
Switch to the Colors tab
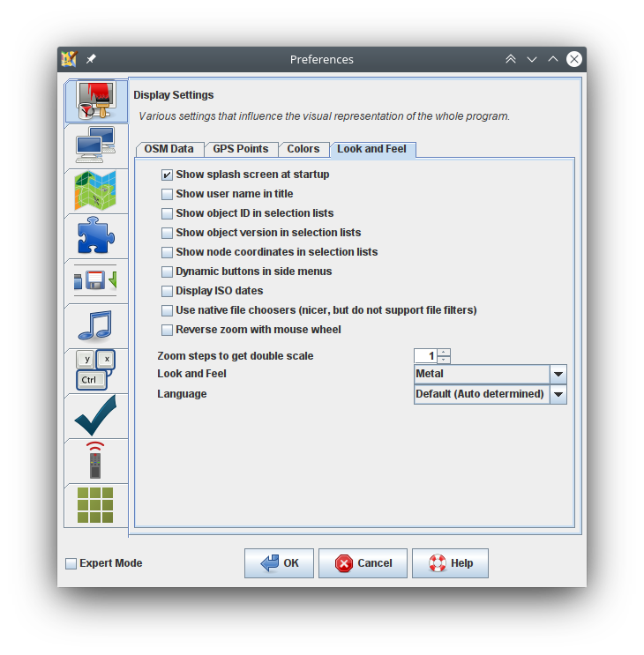[303, 149]
